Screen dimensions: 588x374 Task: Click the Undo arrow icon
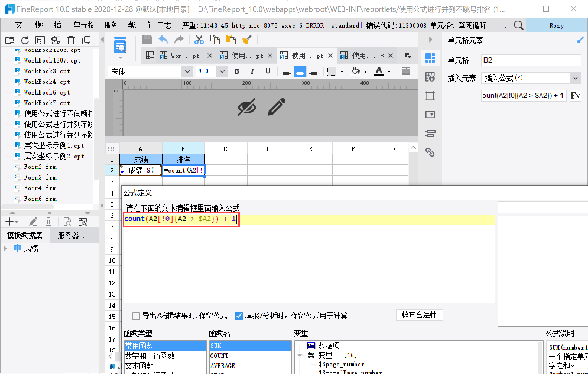point(163,40)
